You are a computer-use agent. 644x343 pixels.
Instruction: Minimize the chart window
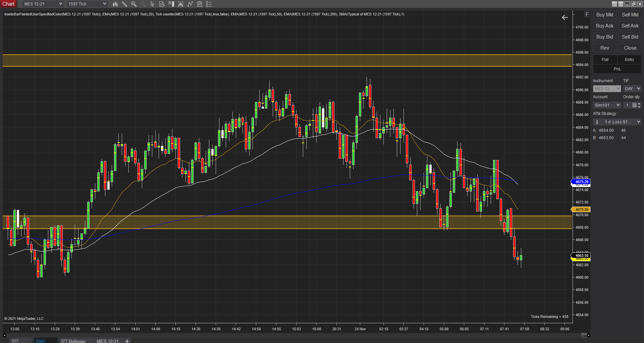[x=627, y=4]
